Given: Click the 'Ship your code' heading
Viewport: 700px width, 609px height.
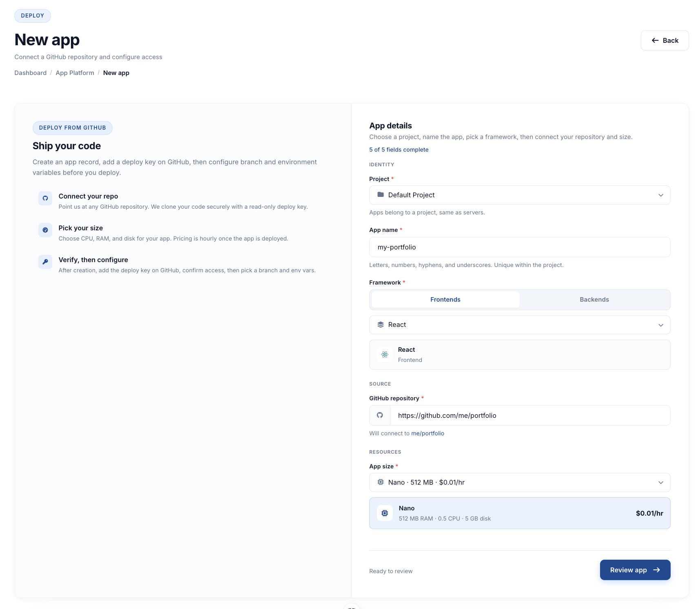Looking at the screenshot, I should (66, 146).
